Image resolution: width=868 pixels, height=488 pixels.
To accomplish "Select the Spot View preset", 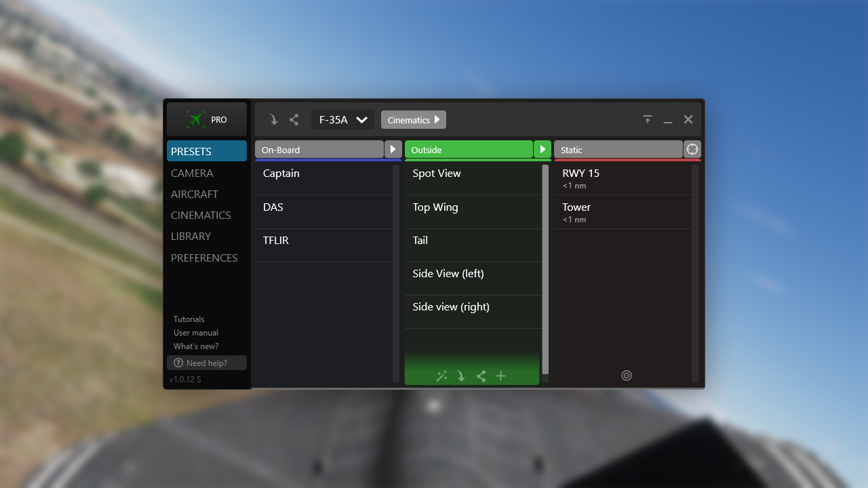I will [x=436, y=173].
